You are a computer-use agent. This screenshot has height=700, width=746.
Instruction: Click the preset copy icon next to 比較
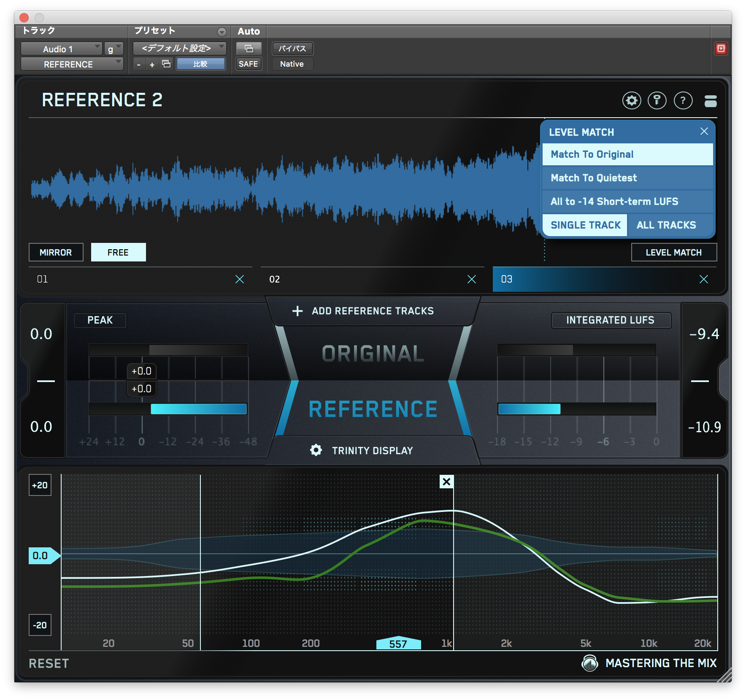(x=166, y=64)
